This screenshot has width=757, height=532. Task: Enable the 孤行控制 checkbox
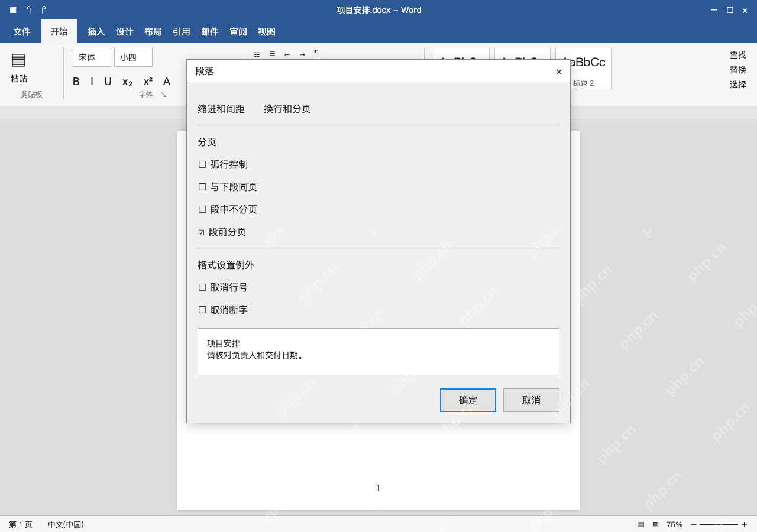pos(202,164)
